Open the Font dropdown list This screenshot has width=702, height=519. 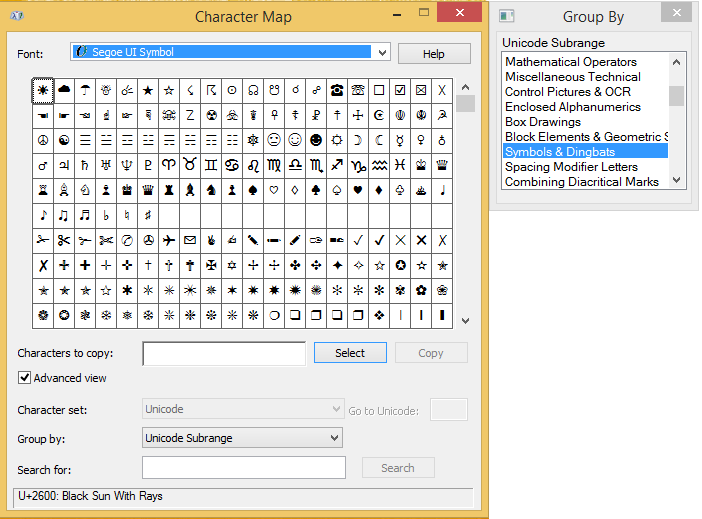click(x=382, y=52)
